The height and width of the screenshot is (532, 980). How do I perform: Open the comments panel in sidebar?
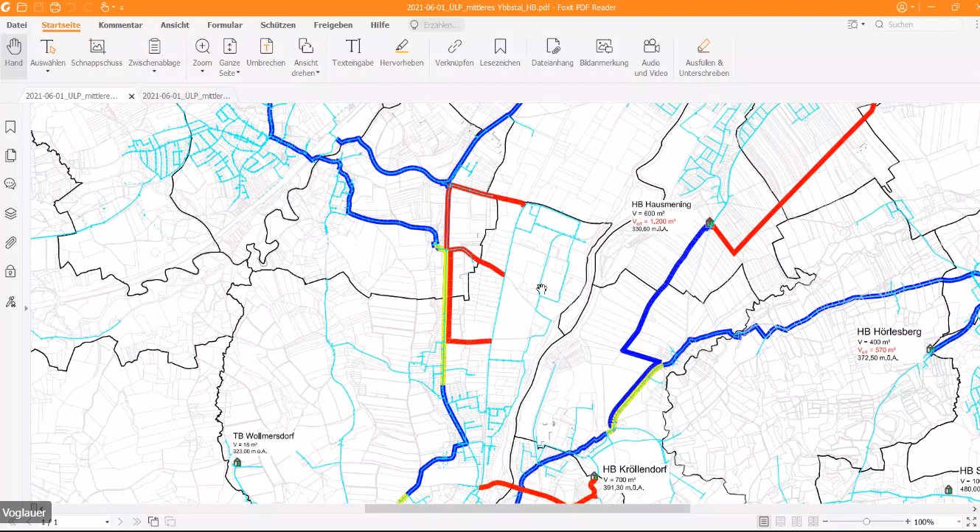pos(10,184)
